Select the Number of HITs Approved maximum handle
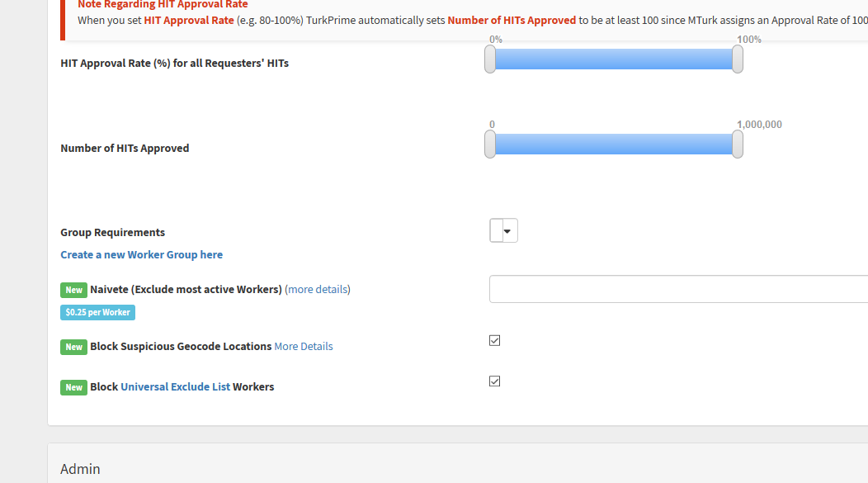 (738, 144)
